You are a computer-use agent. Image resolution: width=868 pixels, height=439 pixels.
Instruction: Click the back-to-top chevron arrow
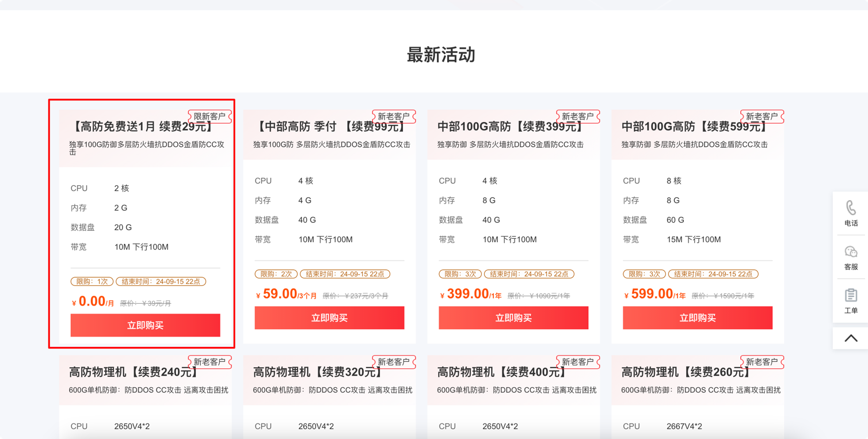[x=851, y=338]
